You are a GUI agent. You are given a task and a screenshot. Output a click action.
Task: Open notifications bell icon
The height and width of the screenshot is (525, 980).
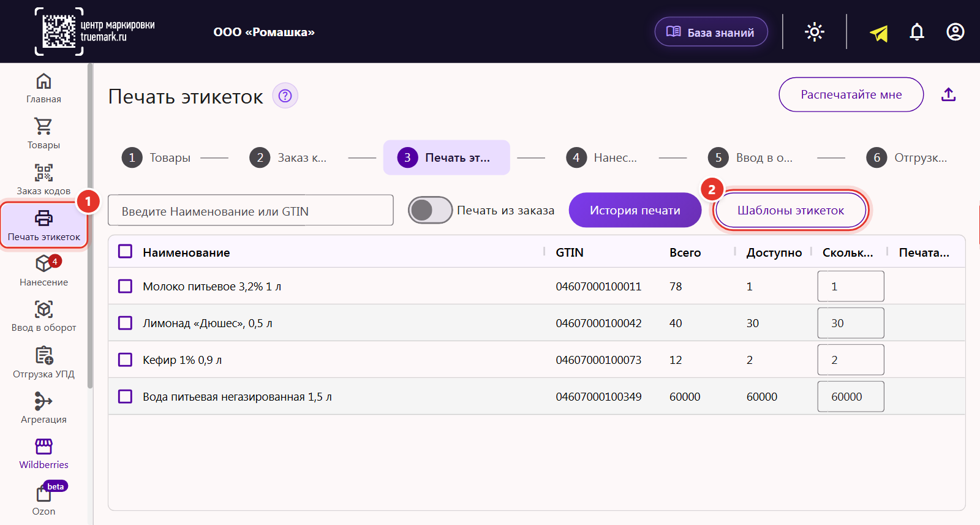point(917,32)
